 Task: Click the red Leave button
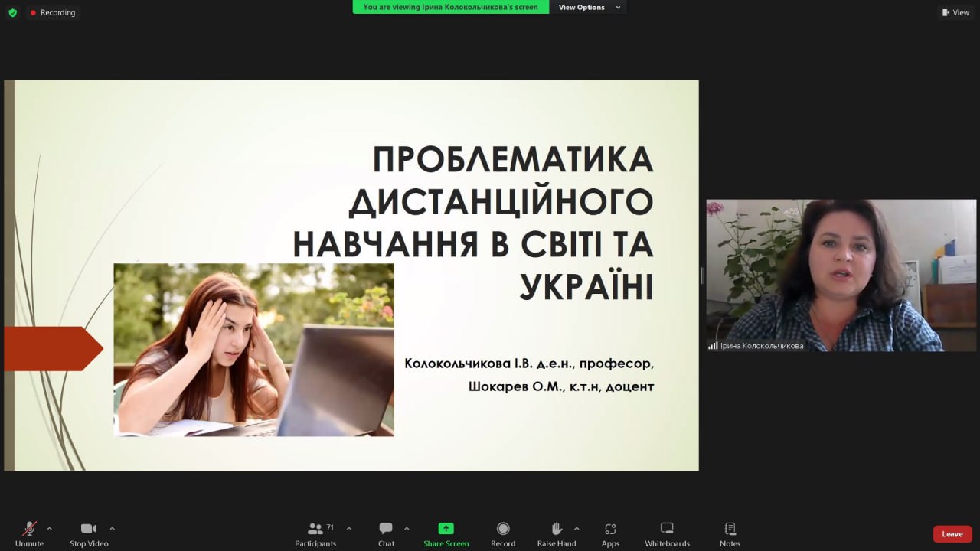pos(952,534)
